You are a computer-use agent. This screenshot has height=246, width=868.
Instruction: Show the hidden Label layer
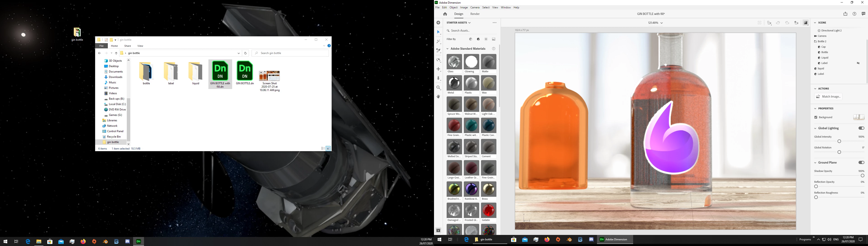pyautogui.click(x=858, y=63)
